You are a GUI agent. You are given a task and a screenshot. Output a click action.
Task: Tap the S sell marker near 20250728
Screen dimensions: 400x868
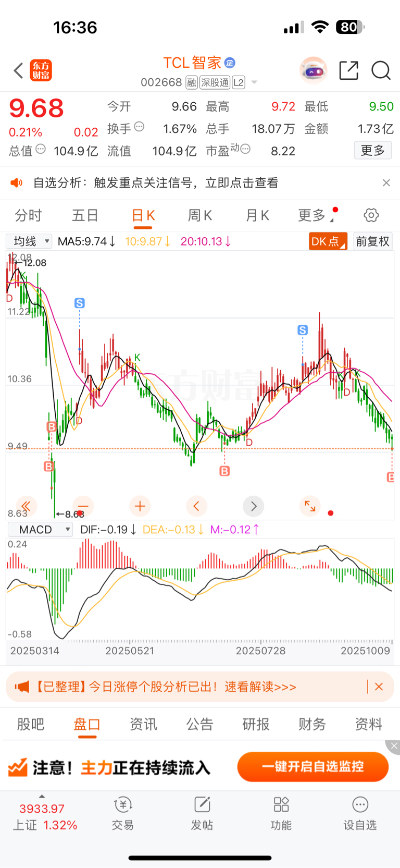[x=303, y=330]
